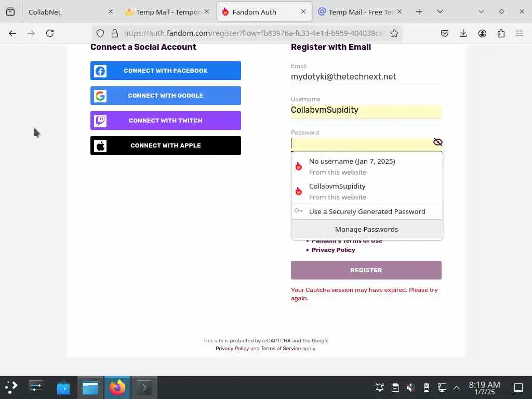This screenshot has width=532, height=399.
Task: Open terminal launcher in taskbar
Action: 144,388
